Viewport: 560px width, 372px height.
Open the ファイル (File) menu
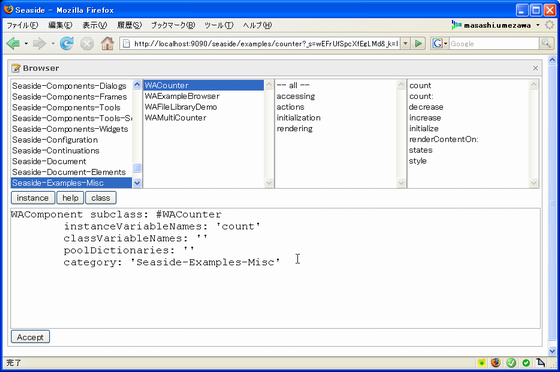click(22, 25)
